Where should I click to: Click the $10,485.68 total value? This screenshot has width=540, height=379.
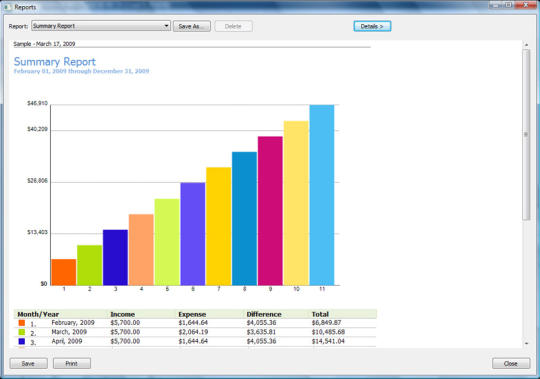pyautogui.click(x=329, y=332)
